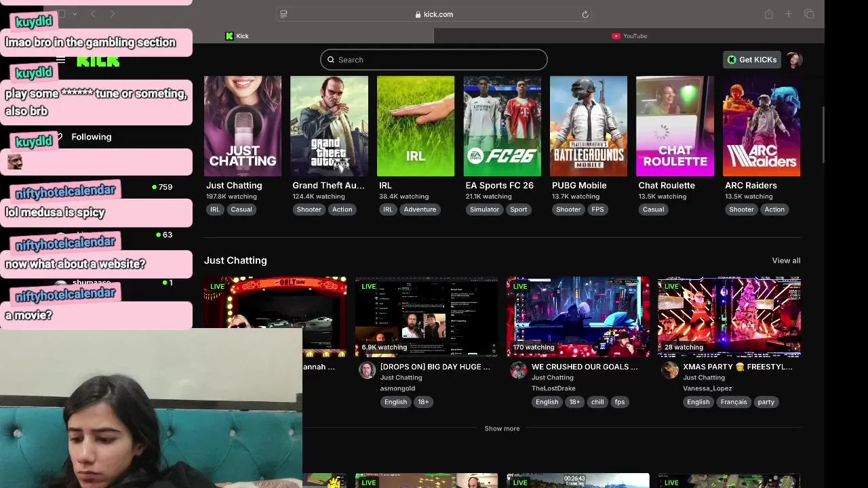Select the Français tag
This screenshot has width=868, height=488.
(x=734, y=402)
